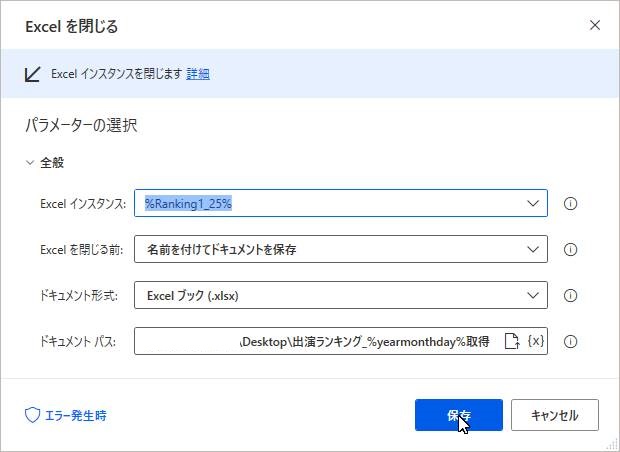
Task: Open the 詳細 link
Action: click(198, 74)
